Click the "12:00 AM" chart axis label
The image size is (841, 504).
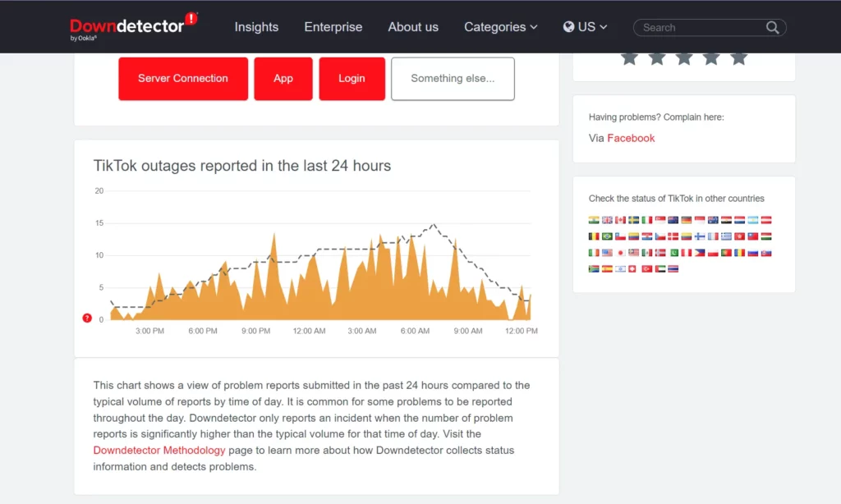tap(309, 331)
